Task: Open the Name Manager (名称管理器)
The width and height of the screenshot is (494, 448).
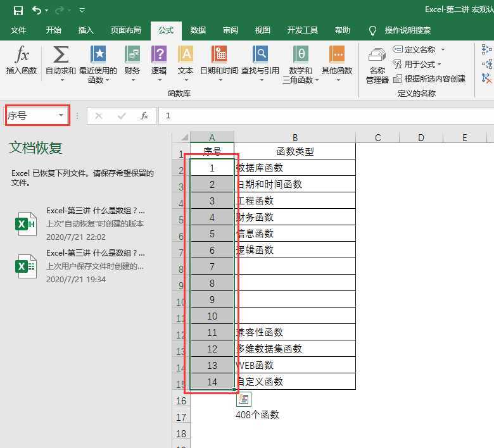Action: tap(377, 65)
